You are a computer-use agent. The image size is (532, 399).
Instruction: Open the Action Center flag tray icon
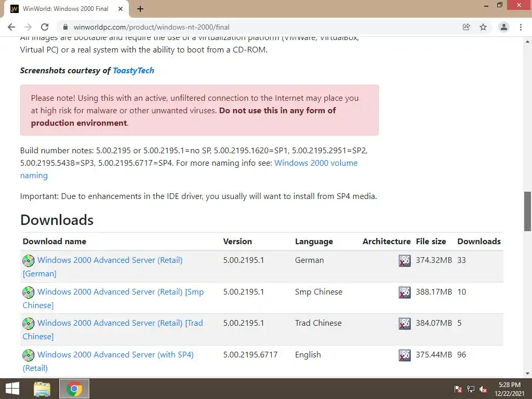[x=458, y=389]
